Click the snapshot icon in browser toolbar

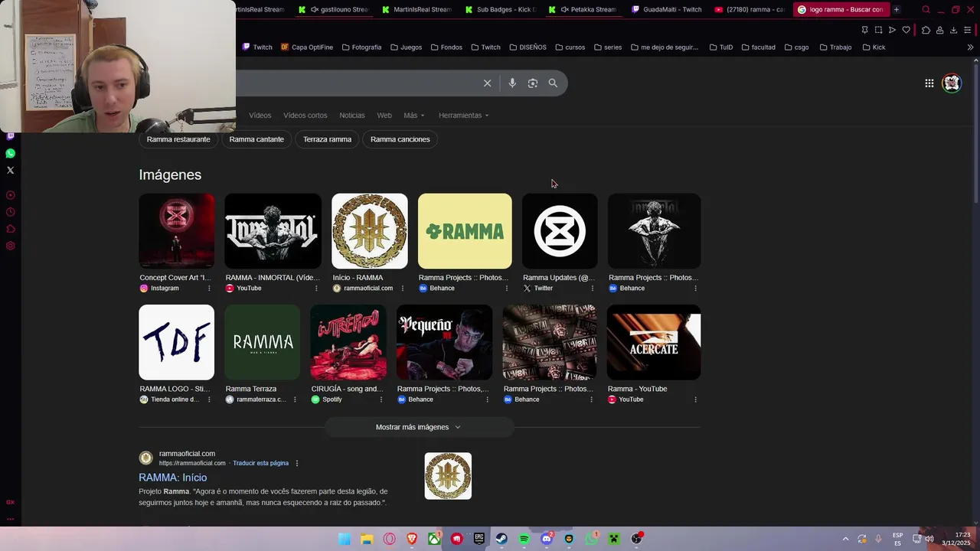tap(878, 30)
